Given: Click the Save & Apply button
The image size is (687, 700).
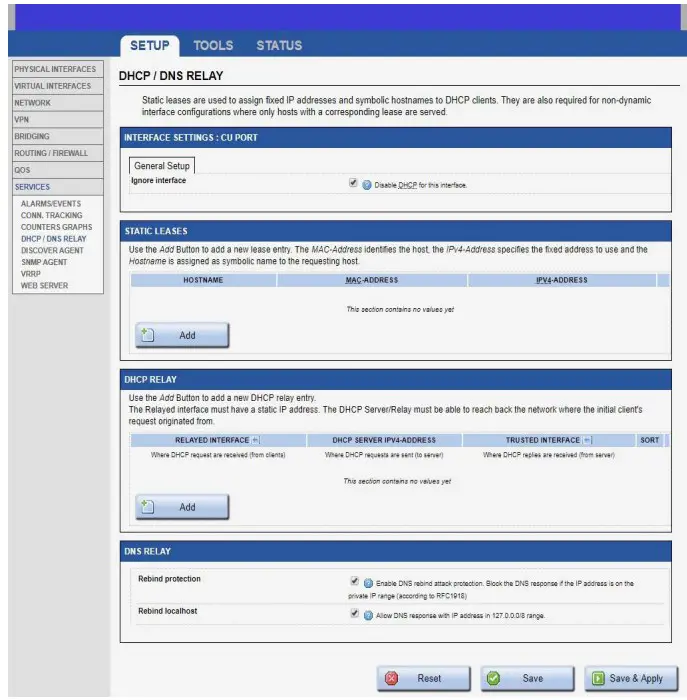Looking at the screenshot, I should [x=631, y=678].
